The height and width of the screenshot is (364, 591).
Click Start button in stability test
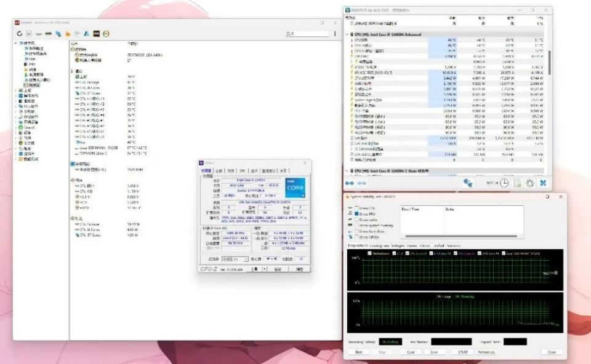[x=358, y=352]
